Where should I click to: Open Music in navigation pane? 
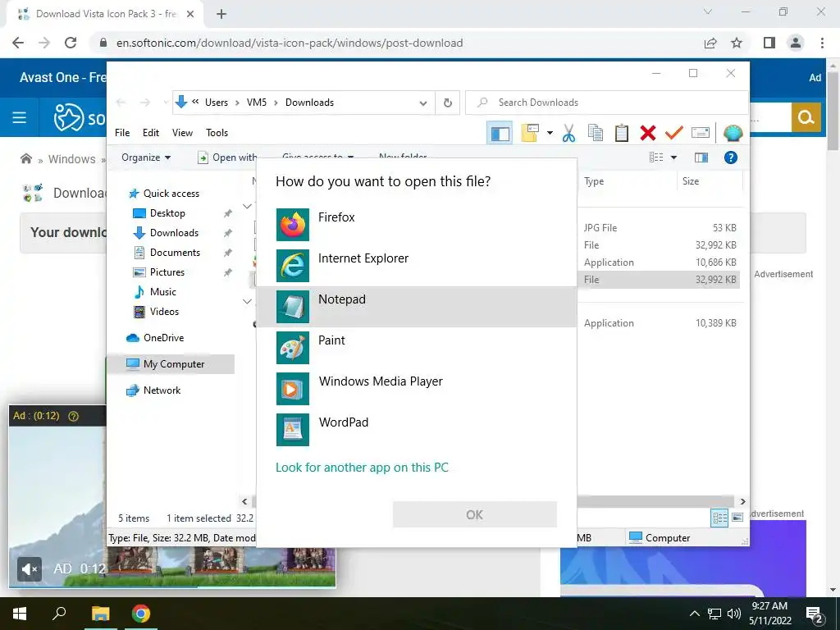pos(163,292)
